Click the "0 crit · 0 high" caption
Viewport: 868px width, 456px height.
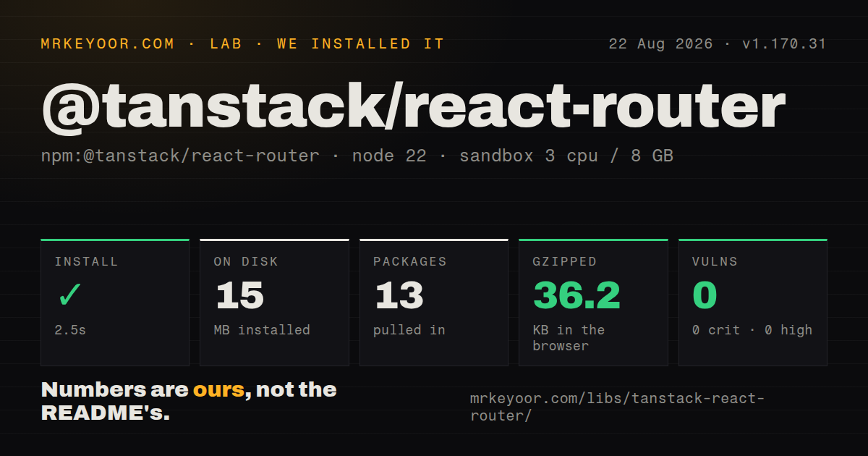click(752, 330)
